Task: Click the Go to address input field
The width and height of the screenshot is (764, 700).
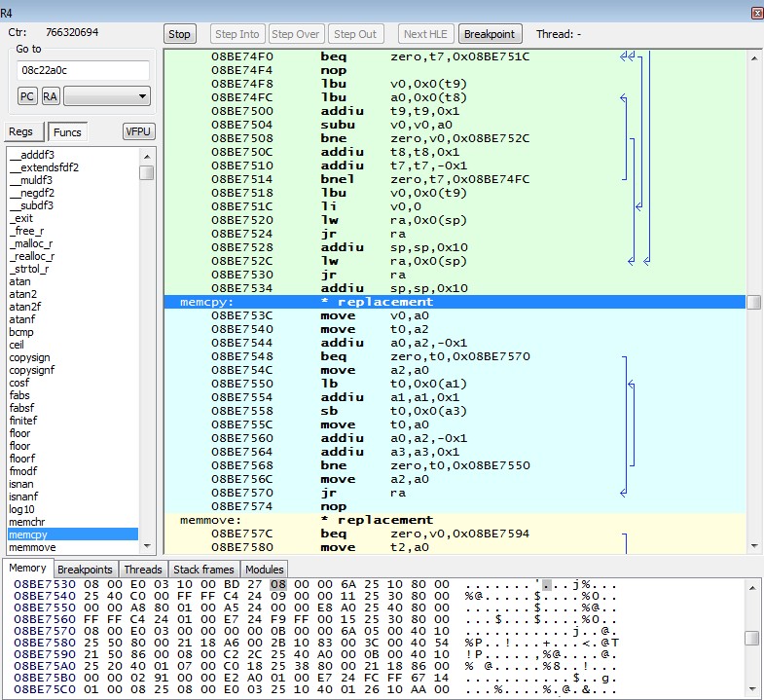Action: [83, 71]
